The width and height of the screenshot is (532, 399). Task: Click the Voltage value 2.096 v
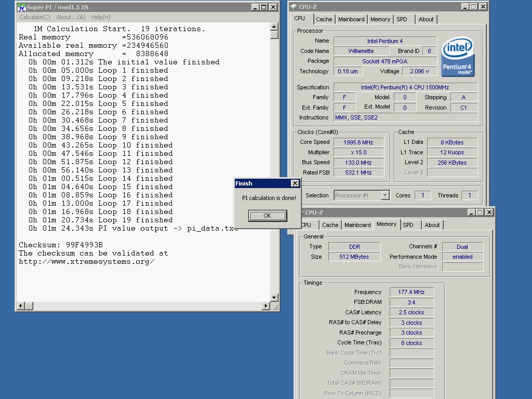(x=419, y=71)
